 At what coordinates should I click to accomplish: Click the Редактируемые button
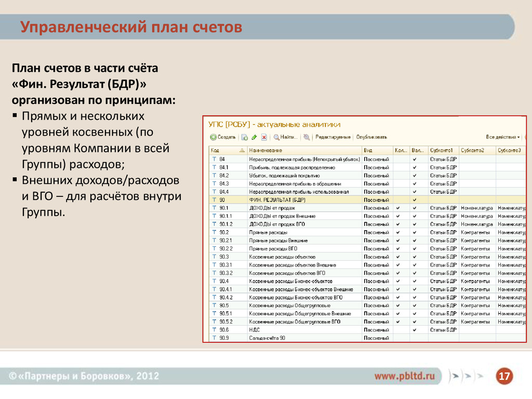click(x=333, y=137)
